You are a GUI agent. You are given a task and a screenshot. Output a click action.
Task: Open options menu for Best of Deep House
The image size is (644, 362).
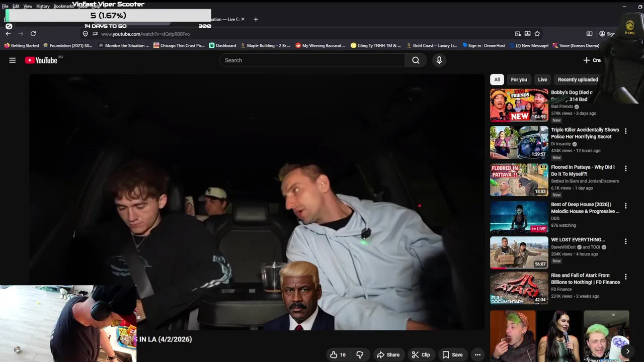click(x=625, y=206)
